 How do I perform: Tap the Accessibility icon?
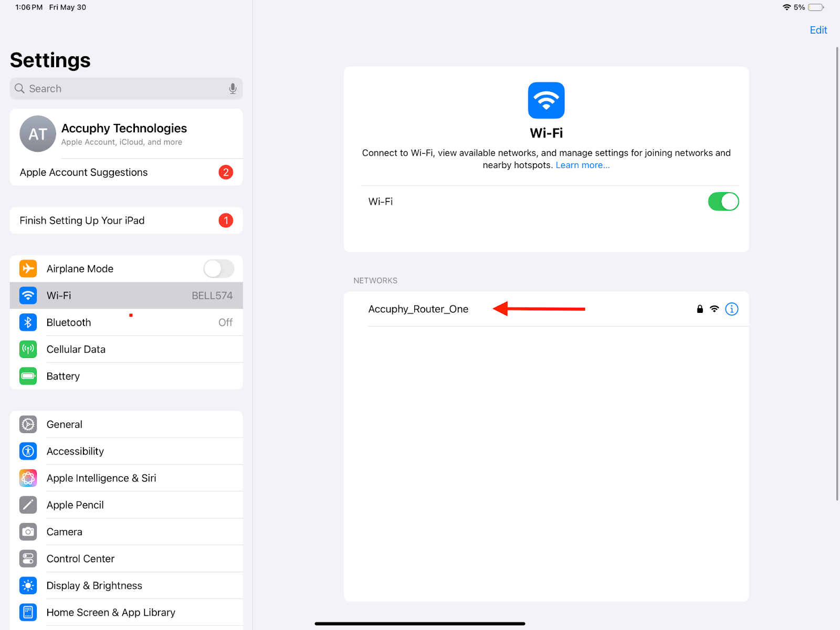coord(28,451)
